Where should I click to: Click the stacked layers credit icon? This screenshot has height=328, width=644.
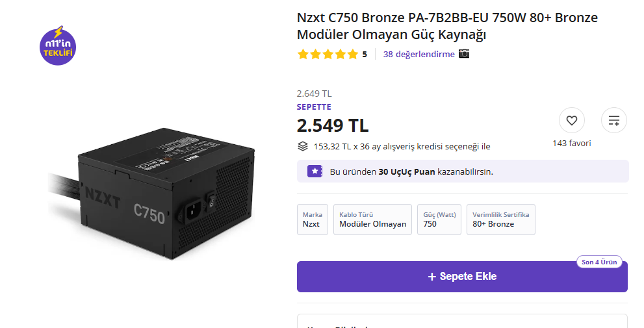coord(303,146)
